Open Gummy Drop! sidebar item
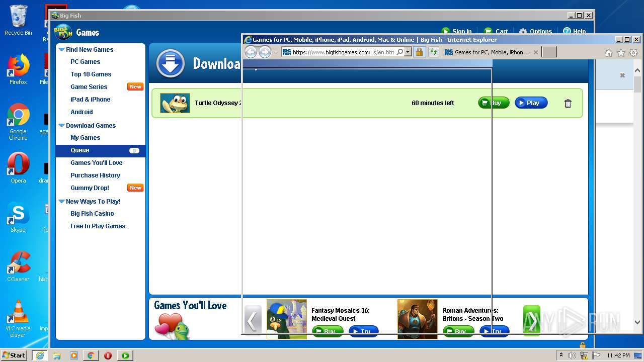This screenshot has width=644, height=362. 90,188
